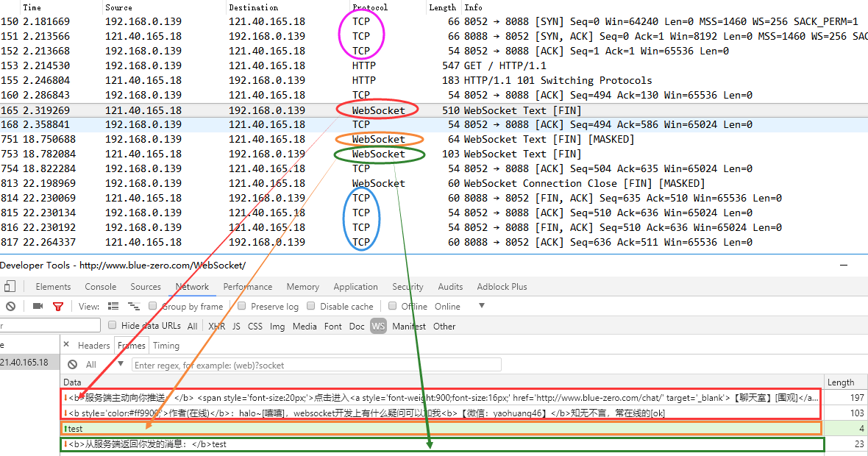Toggle Hide data URLs checkbox

tap(113, 325)
